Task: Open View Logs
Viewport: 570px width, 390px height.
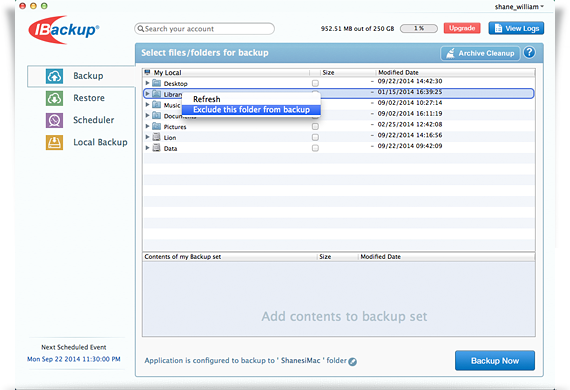Action: (516, 28)
